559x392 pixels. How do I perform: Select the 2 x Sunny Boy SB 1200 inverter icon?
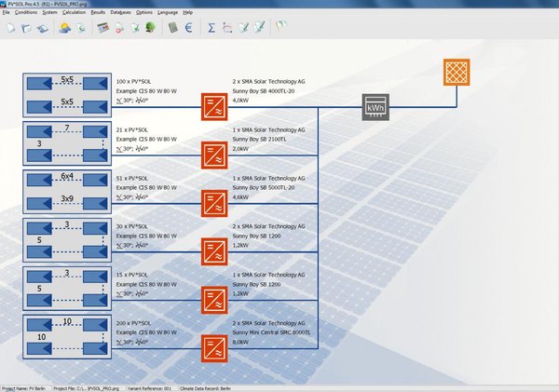pos(214,251)
